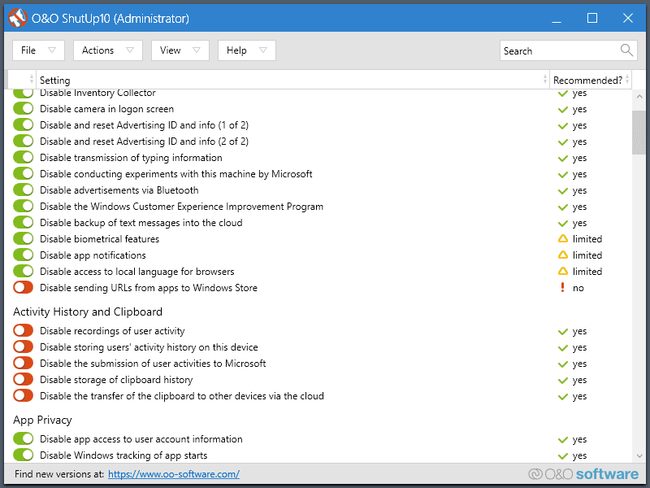
Task: Open the File menu
Action: click(38, 50)
